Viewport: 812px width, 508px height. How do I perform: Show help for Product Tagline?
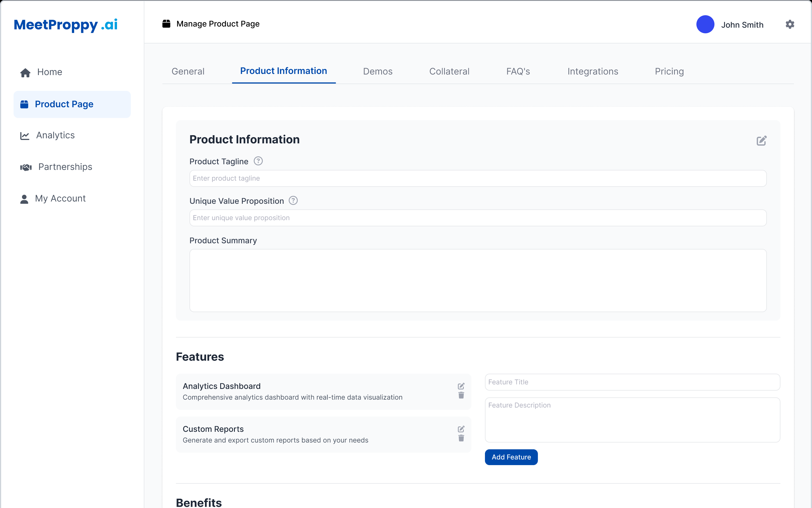tap(258, 161)
